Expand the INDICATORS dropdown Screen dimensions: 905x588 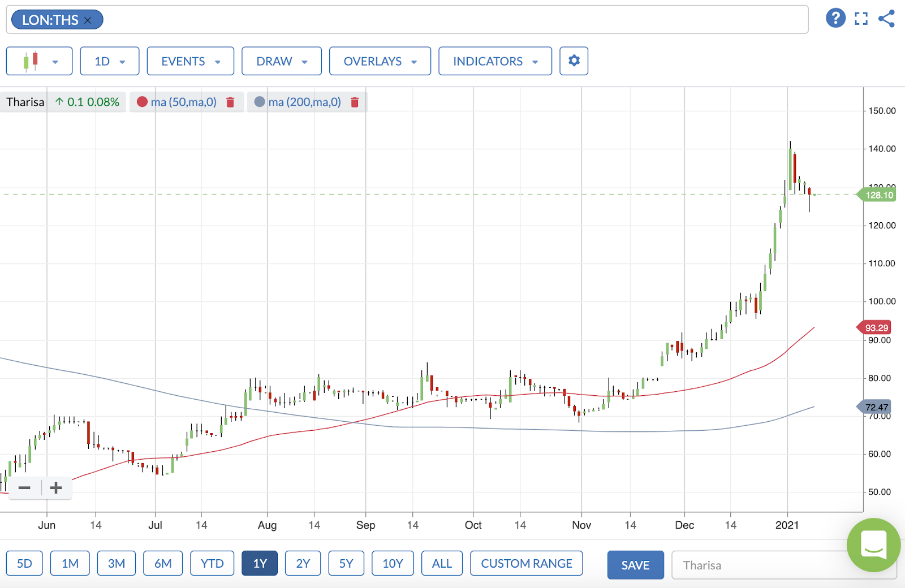[495, 61]
